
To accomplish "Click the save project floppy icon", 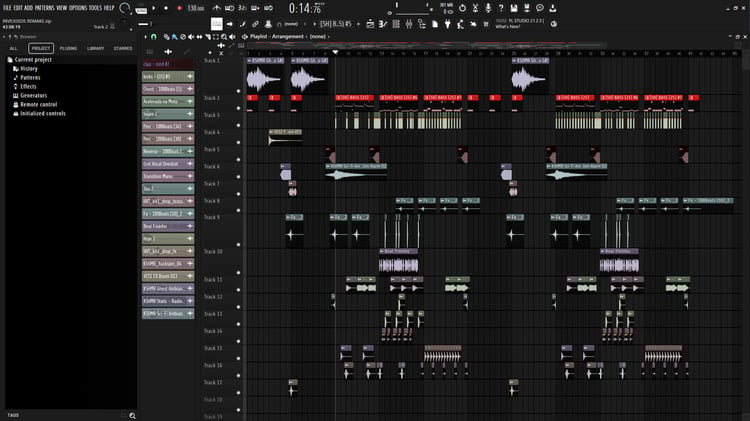I will click(x=514, y=8).
